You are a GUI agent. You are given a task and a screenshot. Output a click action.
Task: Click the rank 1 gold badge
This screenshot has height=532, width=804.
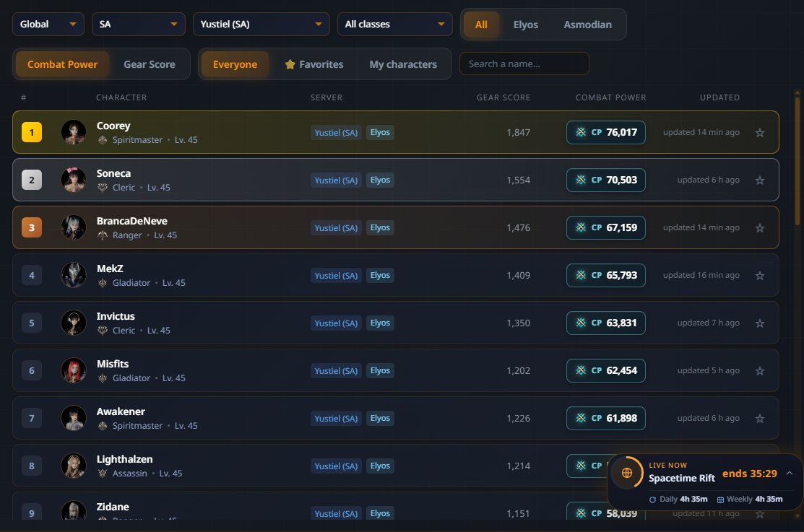pyautogui.click(x=32, y=132)
